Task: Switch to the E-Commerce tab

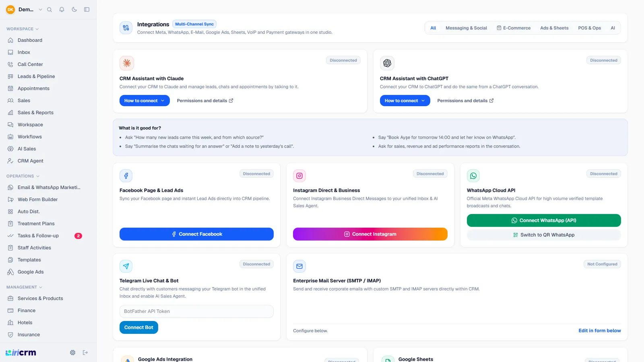Action: point(514,28)
